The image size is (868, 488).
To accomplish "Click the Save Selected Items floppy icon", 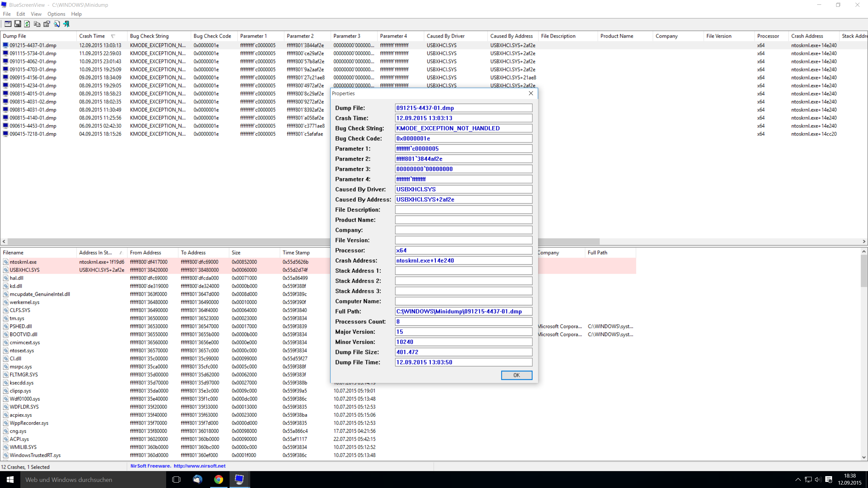I will 17,24.
